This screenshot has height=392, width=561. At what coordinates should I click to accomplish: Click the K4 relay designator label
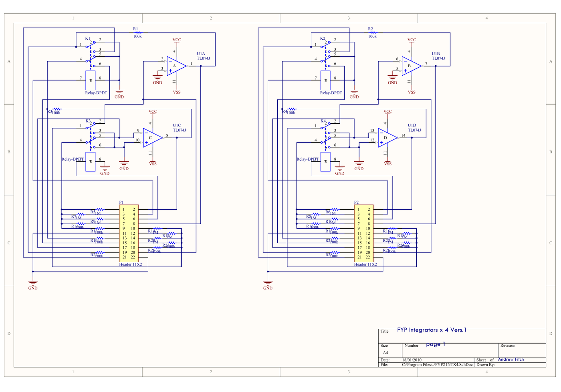click(323, 121)
